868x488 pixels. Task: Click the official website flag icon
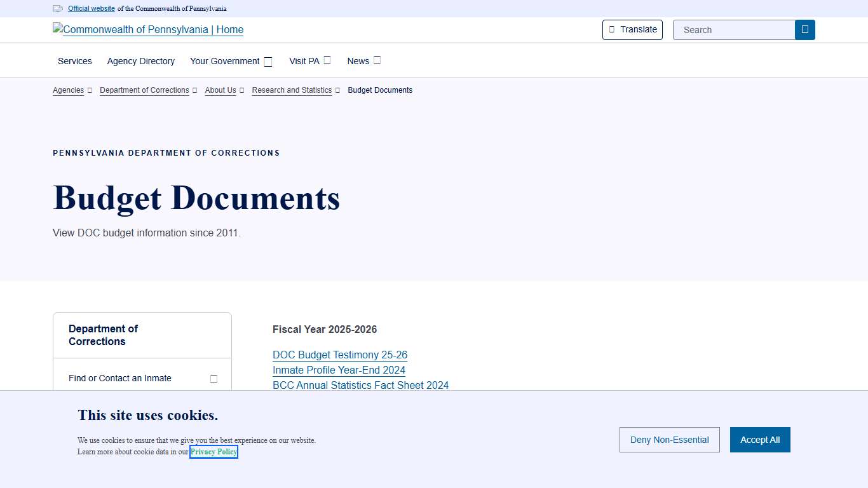click(58, 8)
